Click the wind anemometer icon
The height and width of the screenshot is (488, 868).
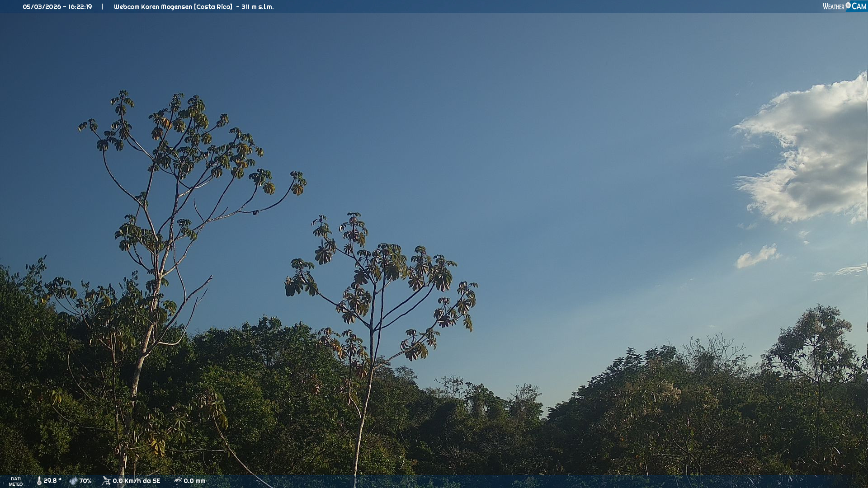pyautogui.click(x=106, y=481)
